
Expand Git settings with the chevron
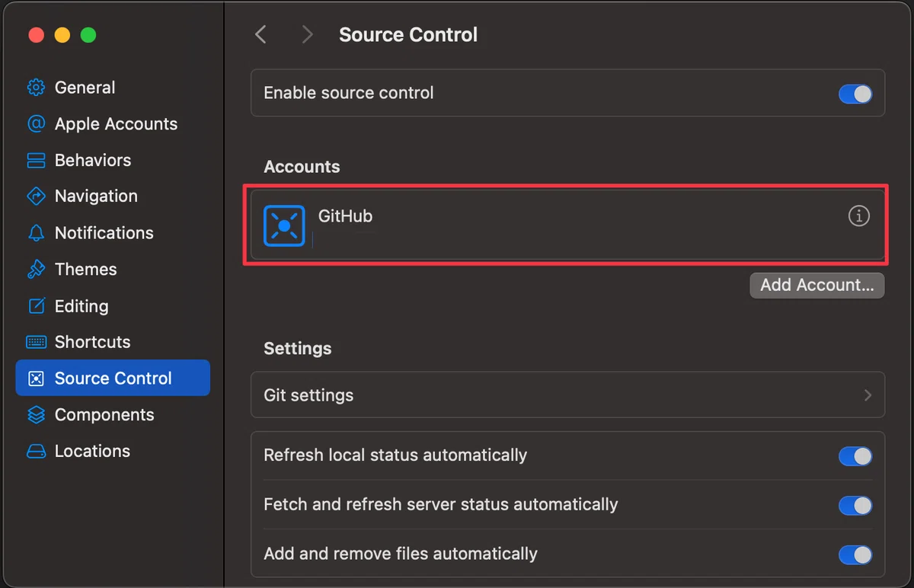[868, 395]
